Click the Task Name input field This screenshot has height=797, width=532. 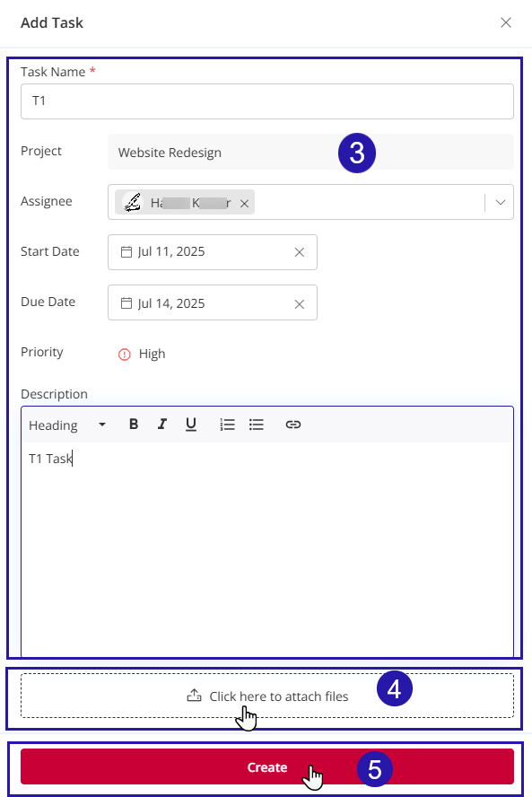pyautogui.click(x=267, y=101)
